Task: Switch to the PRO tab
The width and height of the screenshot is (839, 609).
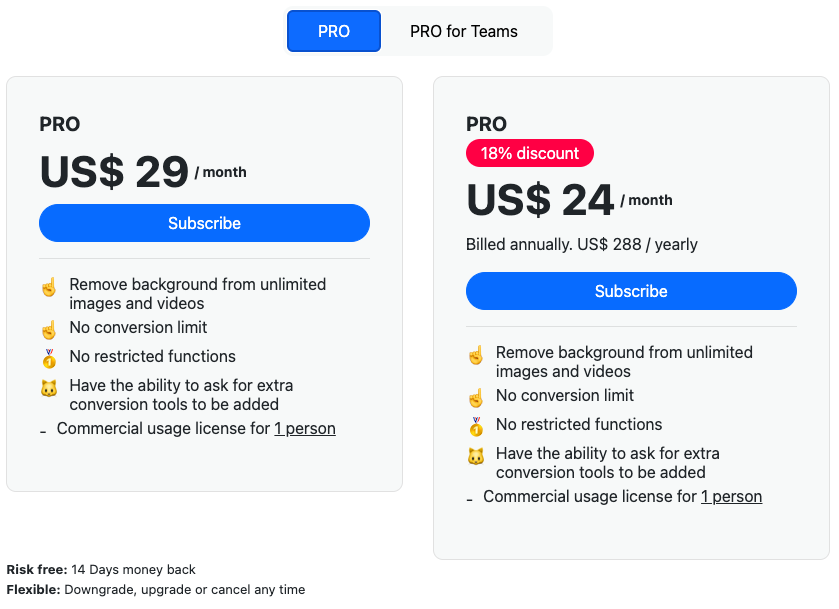Action: click(333, 31)
